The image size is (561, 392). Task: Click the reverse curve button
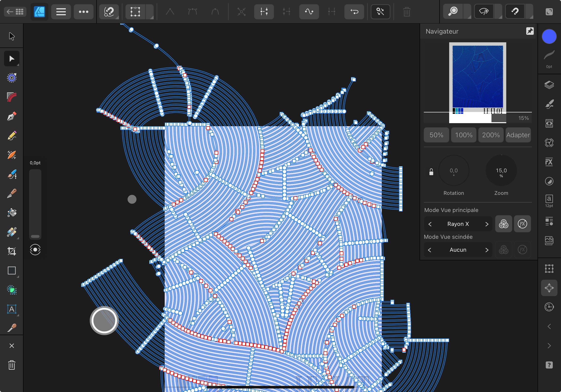point(354,12)
